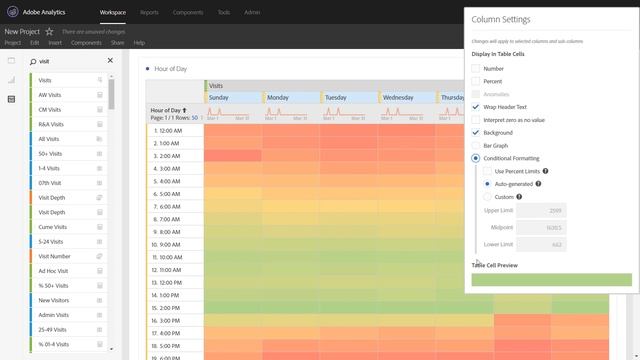Clear the component search with X
The width and height of the screenshot is (640, 360).
coord(110,60)
